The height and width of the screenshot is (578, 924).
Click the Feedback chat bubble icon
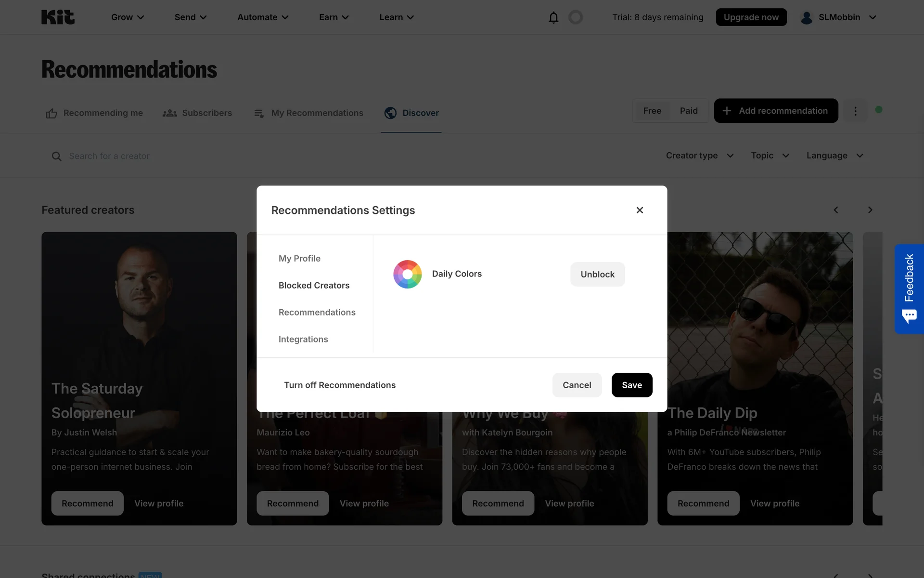(909, 316)
